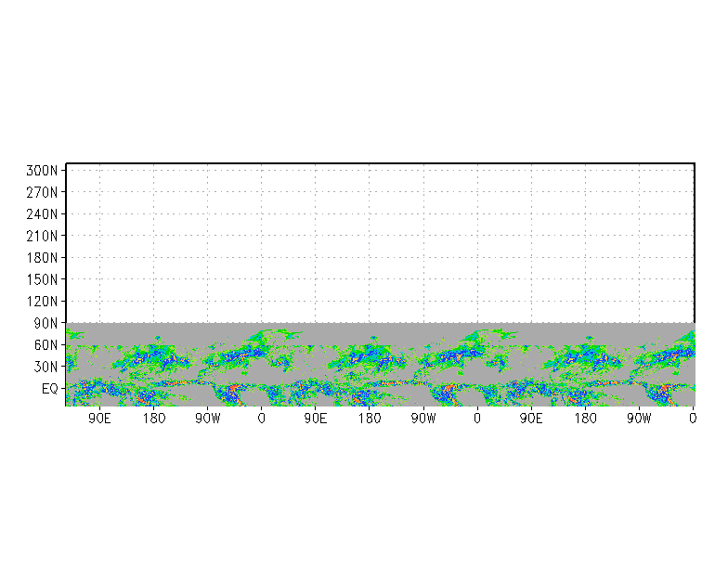Click the EQ y-axis label

[50, 389]
